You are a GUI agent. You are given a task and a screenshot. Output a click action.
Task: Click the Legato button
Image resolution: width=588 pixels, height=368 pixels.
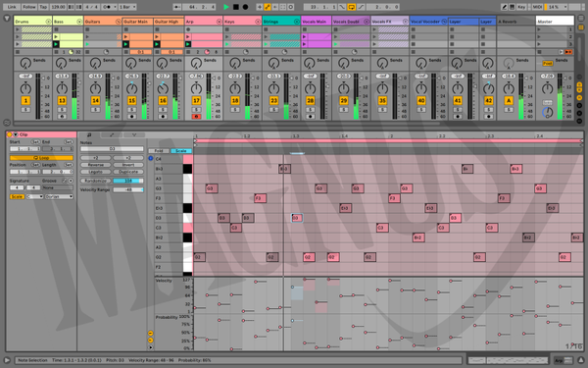click(x=96, y=172)
